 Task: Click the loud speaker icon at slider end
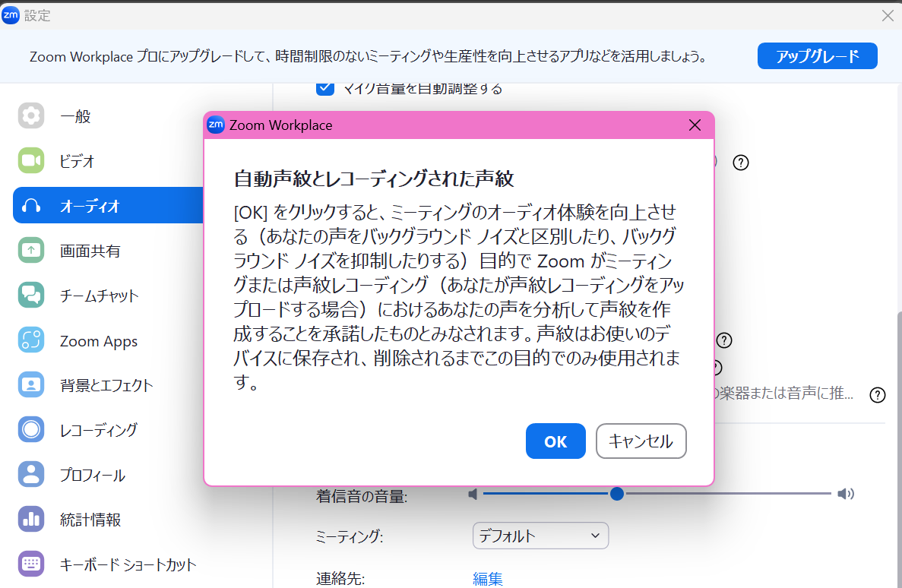(846, 494)
